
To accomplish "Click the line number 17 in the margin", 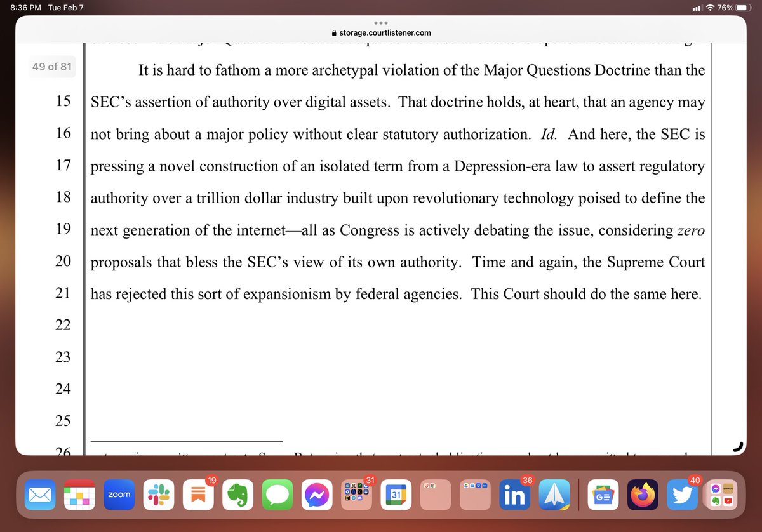I will pos(63,166).
